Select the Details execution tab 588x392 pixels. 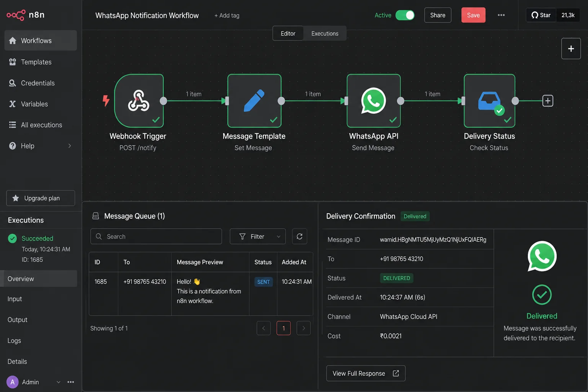(x=17, y=361)
